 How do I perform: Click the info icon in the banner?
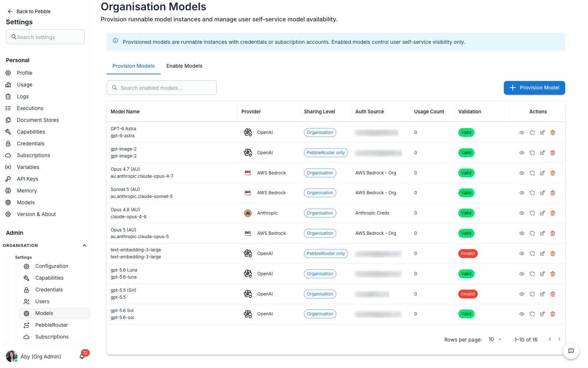coord(115,40)
